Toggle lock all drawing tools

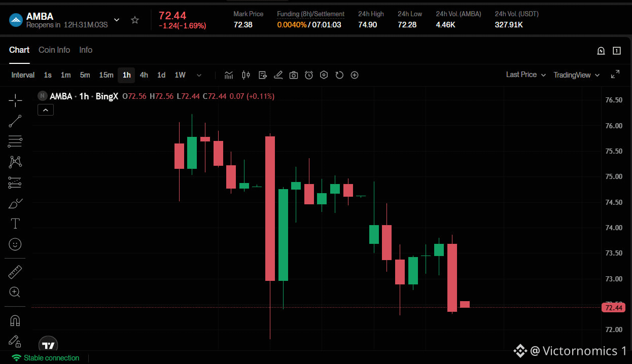point(15,341)
